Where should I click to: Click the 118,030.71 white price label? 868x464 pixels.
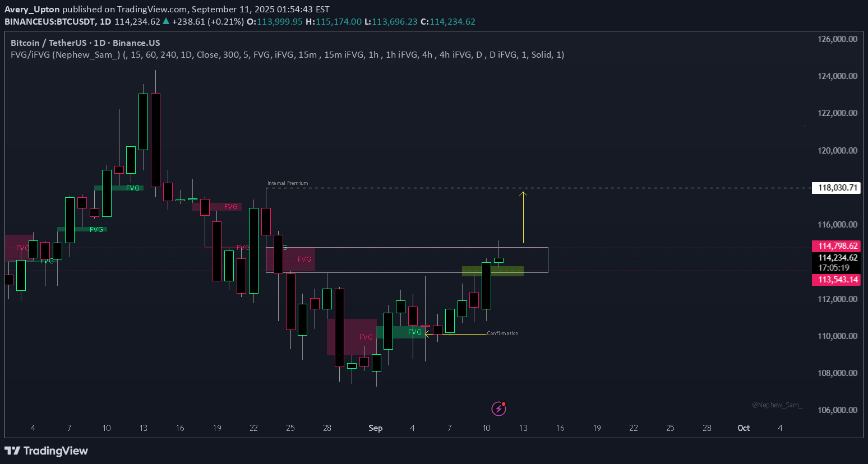pos(836,188)
